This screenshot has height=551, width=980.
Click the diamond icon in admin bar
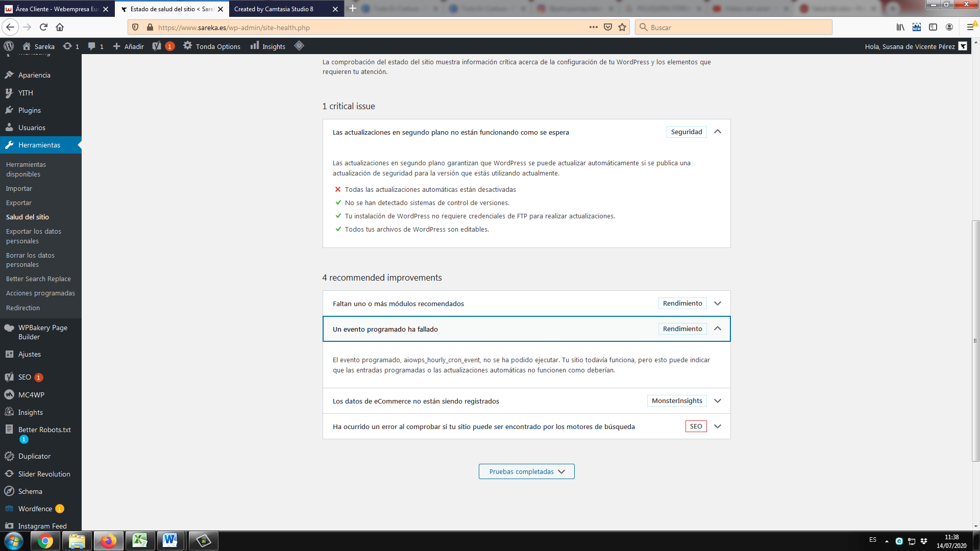(299, 46)
